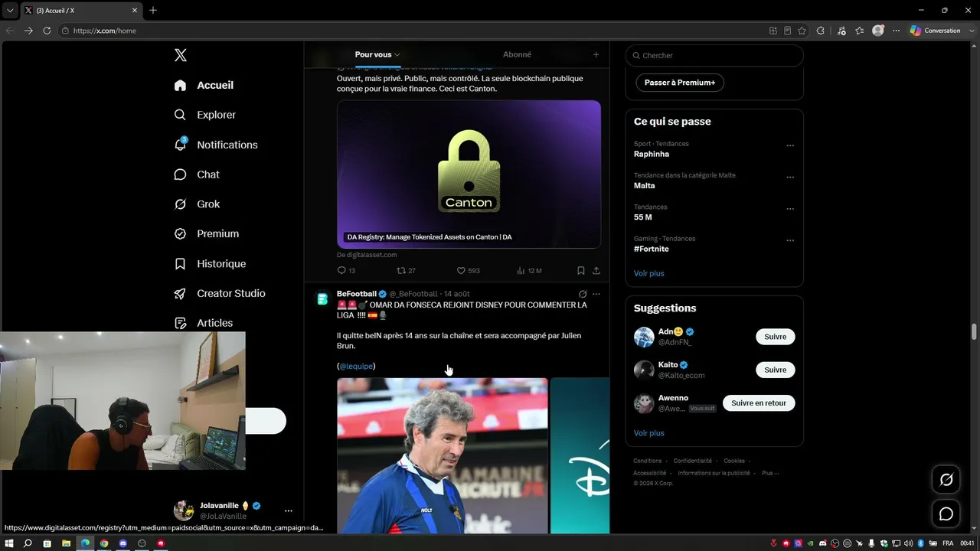This screenshot has width=980, height=551.
Task: Open Historique from the sidebar
Action: (x=210, y=264)
